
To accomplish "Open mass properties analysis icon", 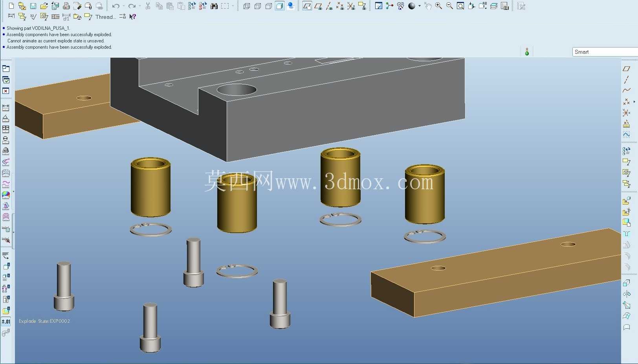I will click(x=6, y=151).
